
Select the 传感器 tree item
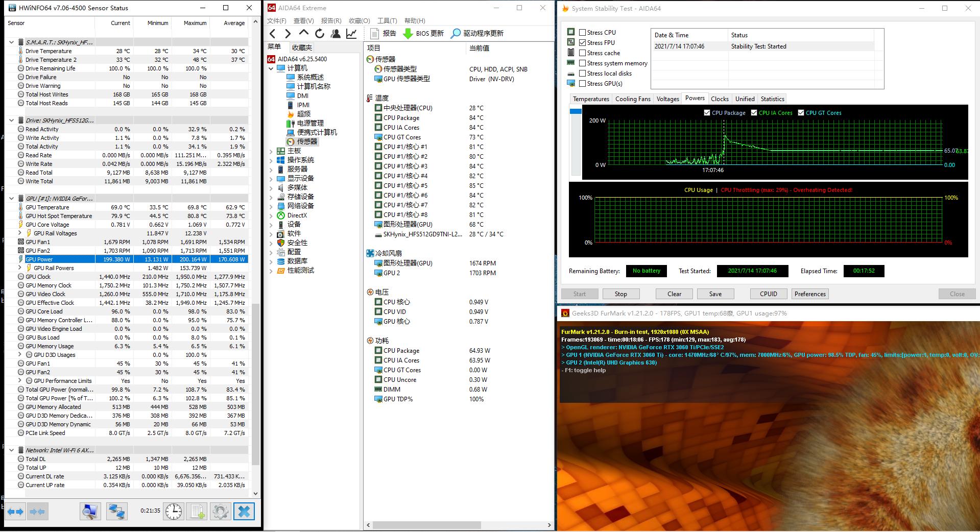click(x=306, y=142)
